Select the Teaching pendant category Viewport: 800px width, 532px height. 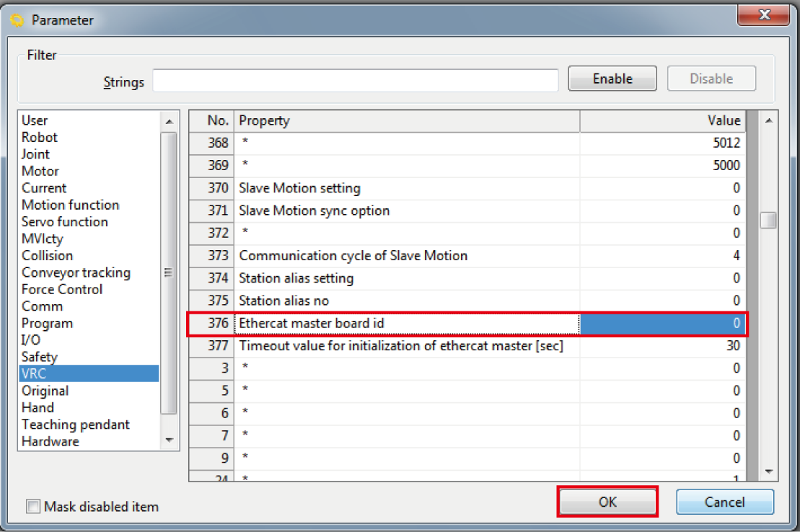[76, 425]
